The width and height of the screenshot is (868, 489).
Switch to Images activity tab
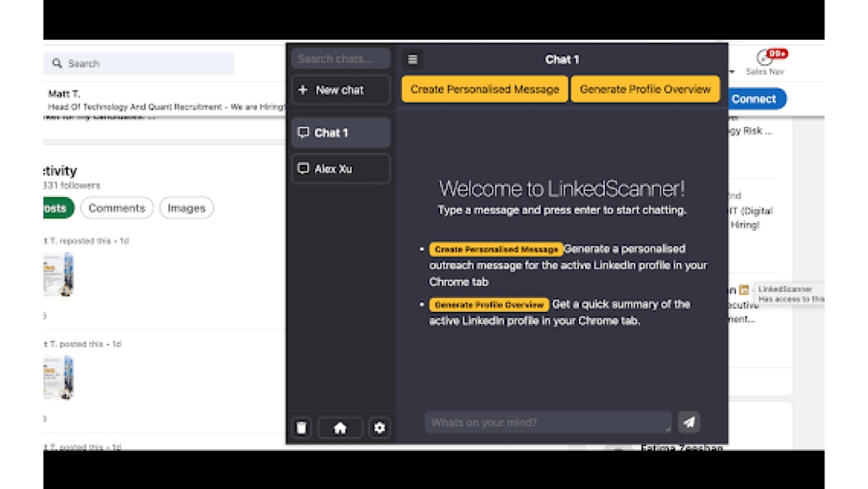pyautogui.click(x=187, y=208)
